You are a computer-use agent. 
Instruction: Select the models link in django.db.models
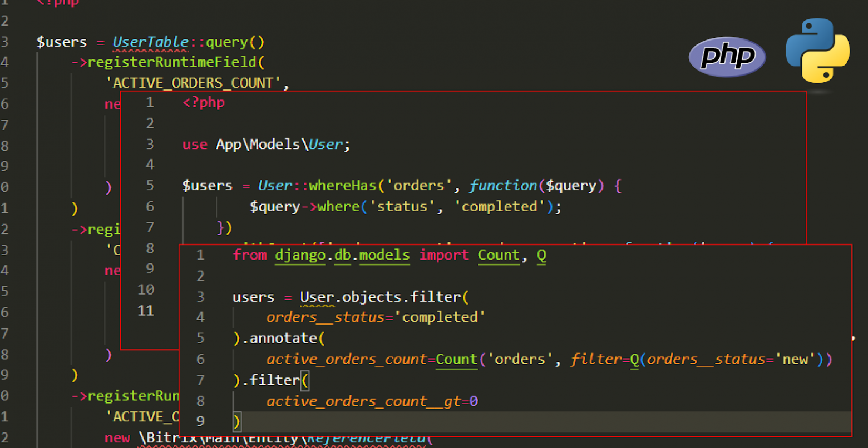pos(384,255)
